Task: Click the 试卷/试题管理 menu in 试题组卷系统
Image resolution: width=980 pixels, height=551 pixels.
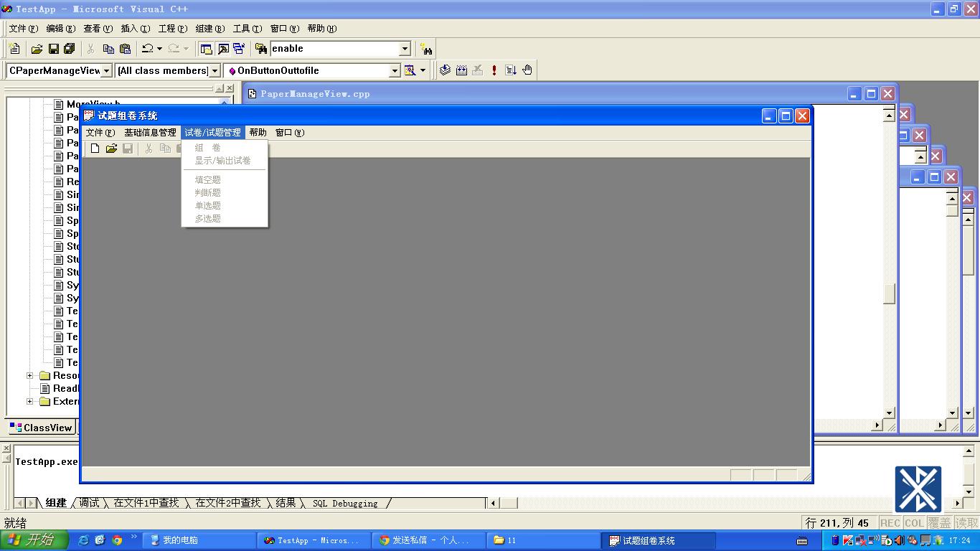Action: coord(212,133)
